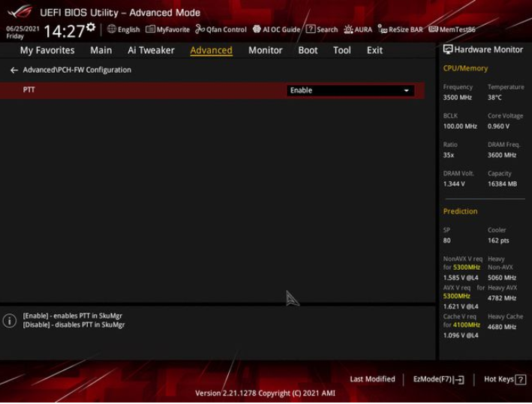Click the Hot Keys question mark icon
The height and width of the screenshot is (404, 532).
pos(521,379)
